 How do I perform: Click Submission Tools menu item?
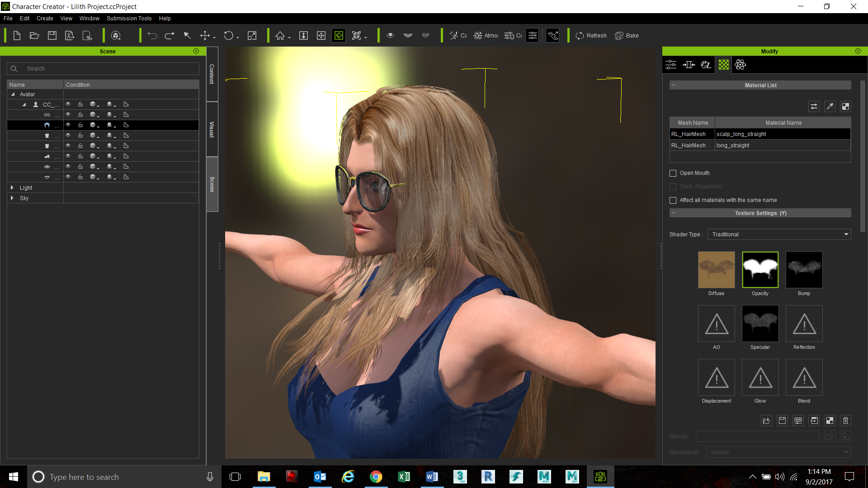point(128,19)
